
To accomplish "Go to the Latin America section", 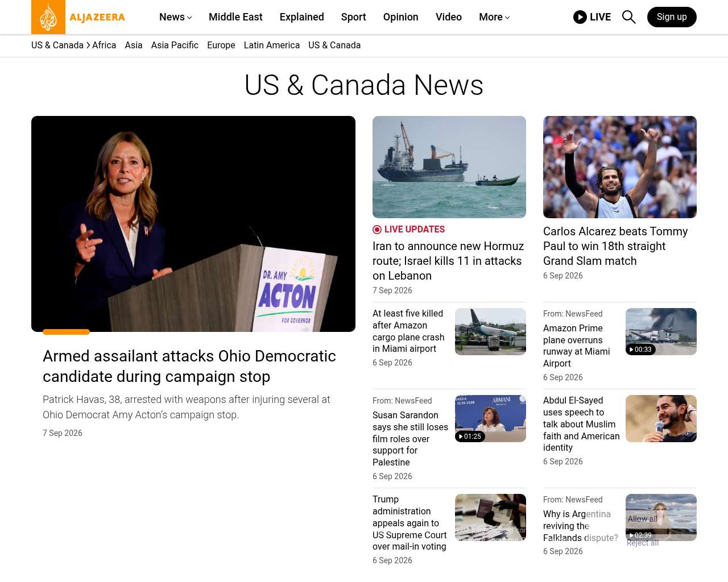I will [x=272, y=45].
